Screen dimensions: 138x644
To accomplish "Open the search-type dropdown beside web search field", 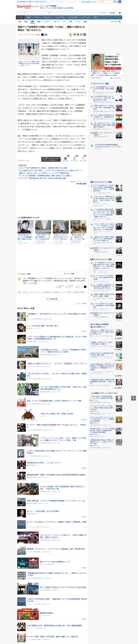I will pyautogui.click(x=115, y=2).
